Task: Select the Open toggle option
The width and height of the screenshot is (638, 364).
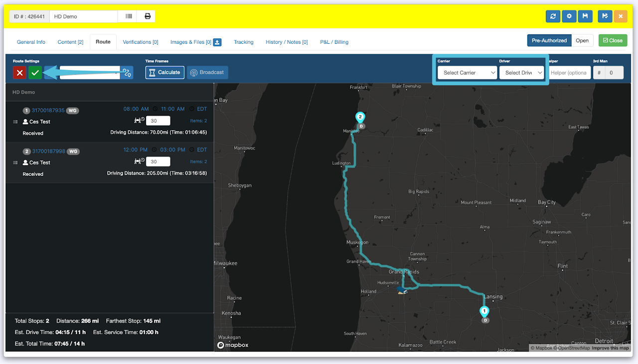Action: click(582, 40)
